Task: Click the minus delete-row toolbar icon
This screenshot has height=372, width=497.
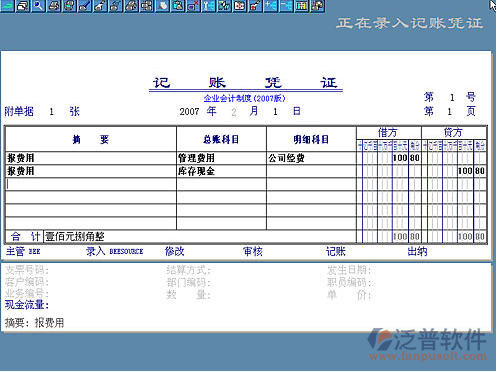Action: coord(286,6)
